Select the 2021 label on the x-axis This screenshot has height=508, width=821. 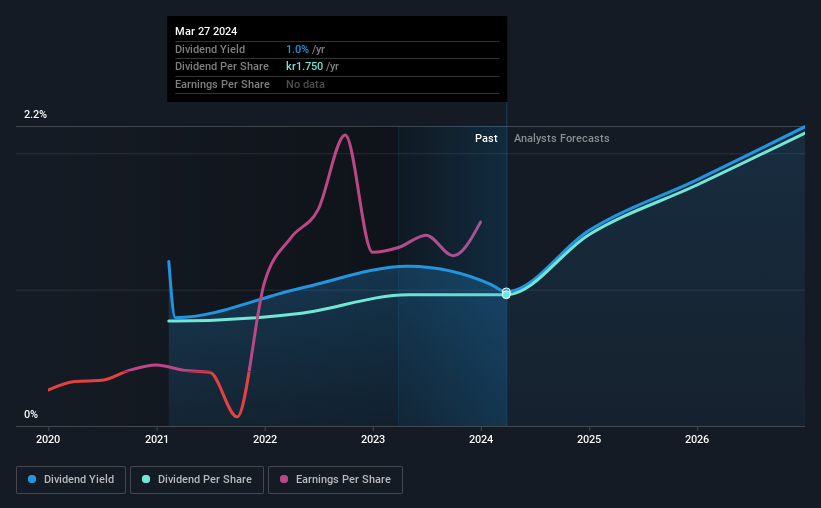(157, 439)
